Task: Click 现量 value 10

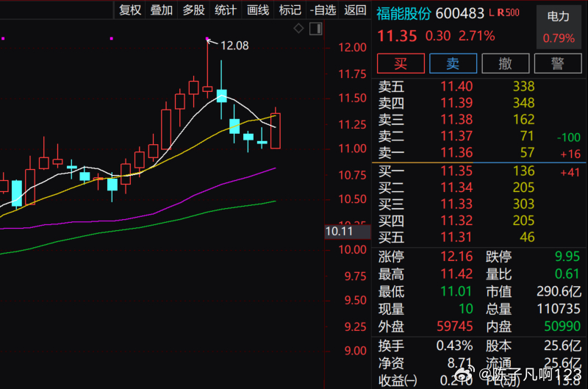Action: point(466,309)
